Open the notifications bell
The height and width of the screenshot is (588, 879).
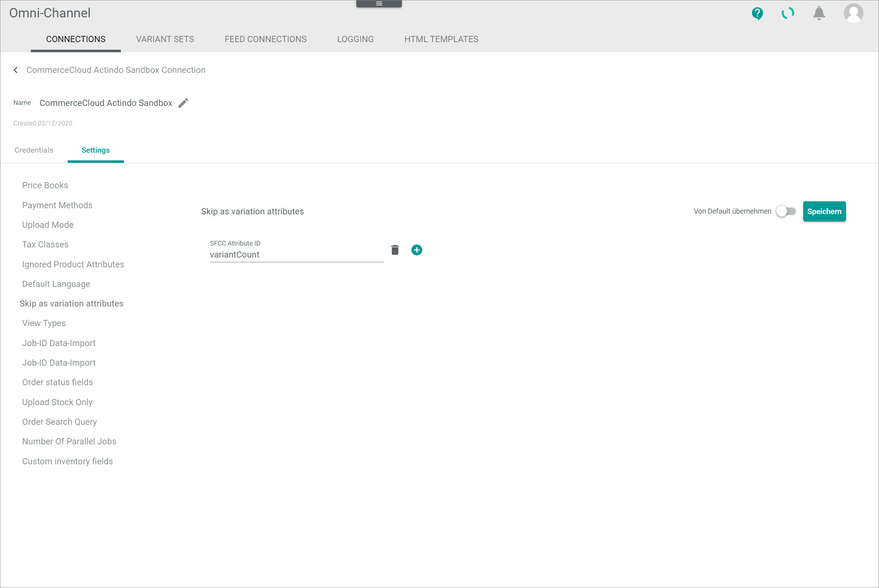[x=819, y=13]
